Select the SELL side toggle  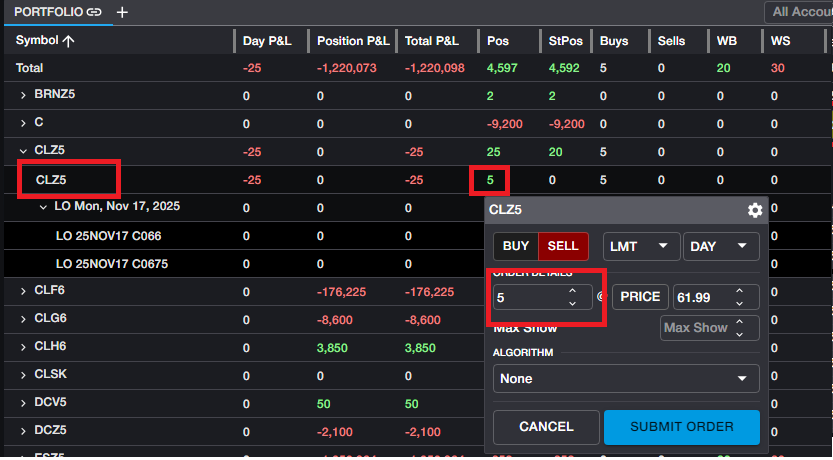click(x=563, y=246)
